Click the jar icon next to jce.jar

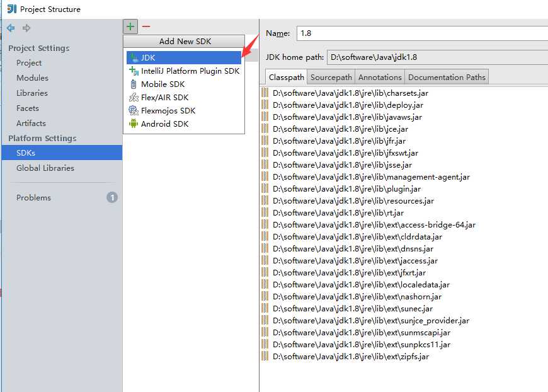(265, 129)
